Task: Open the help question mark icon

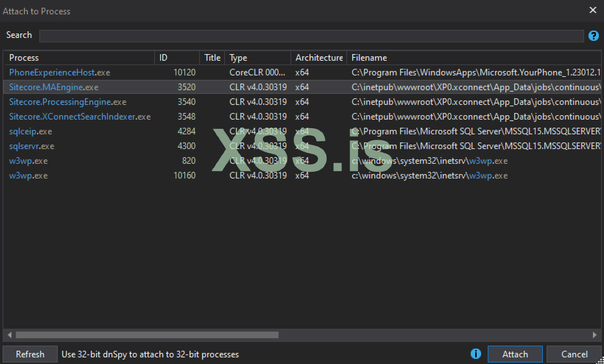Action: 593,36
